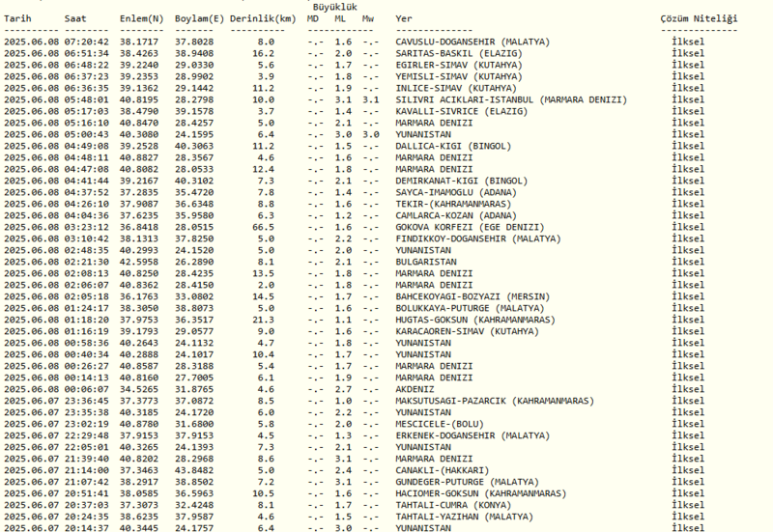
Task: Select the 'Yer' column header
Action: 403,18
